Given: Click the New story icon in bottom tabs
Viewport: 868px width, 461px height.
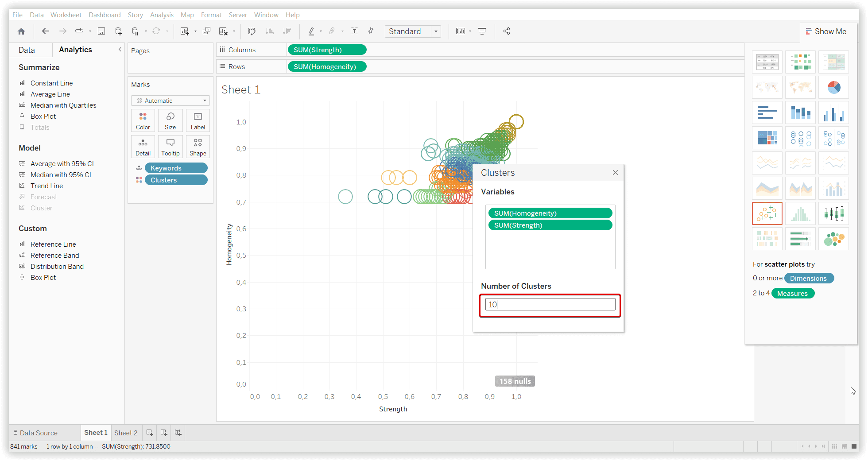Looking at the screenshot, I should pos(178,433).
